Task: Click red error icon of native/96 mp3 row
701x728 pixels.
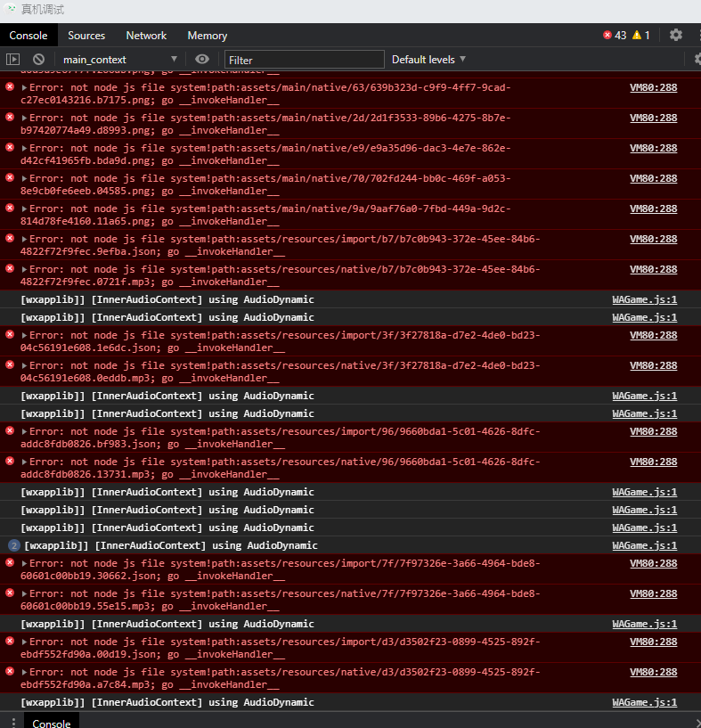Action: pyautogui.click(x=10, y=461)
